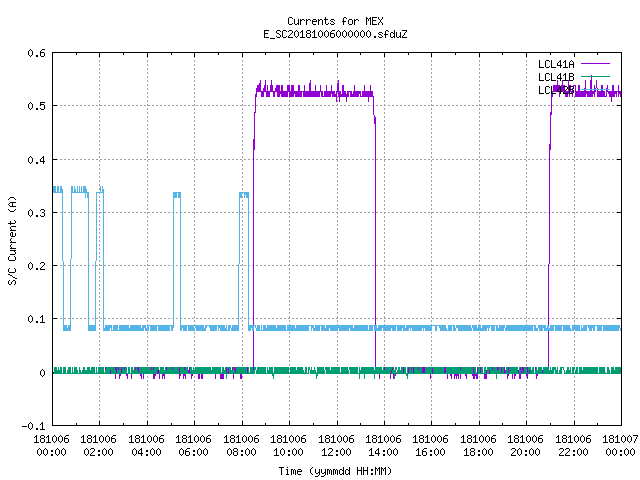640x480 pixels.
Task: Click the green LCL41B baseline near 16:00
Action: point(431,371)
